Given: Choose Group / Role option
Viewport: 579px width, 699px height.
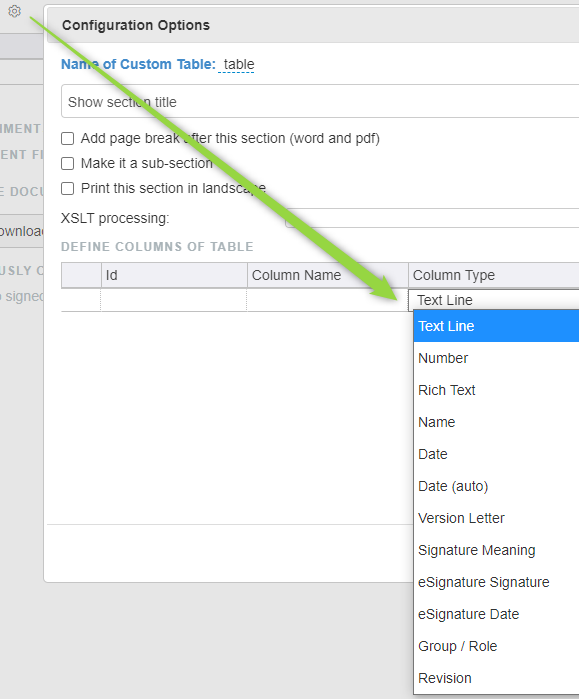Looking at the screenshot, I should click(x=496, y=647).
